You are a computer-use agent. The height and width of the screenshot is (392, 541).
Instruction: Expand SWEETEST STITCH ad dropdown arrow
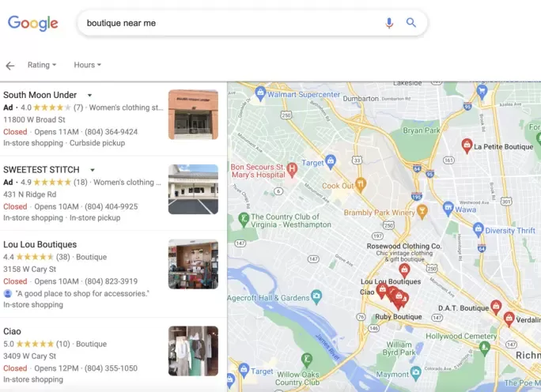point(93,170)
